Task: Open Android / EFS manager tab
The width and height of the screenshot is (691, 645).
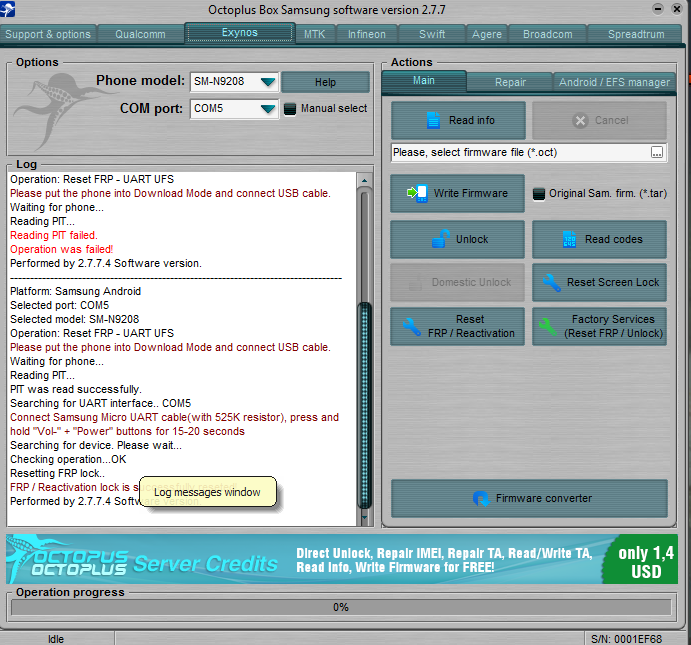Action: pyautogui.click(x=614, y=82)
